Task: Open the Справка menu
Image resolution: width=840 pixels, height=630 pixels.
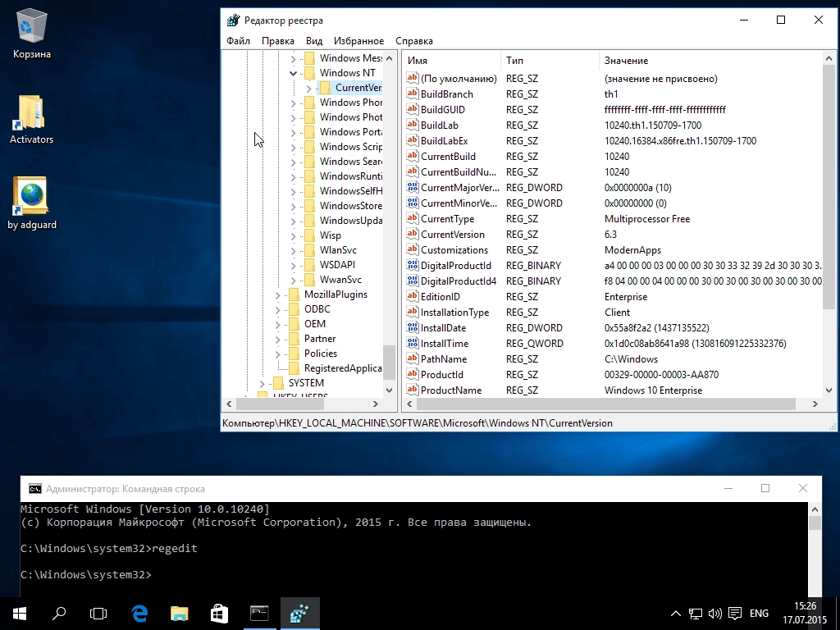Action: tap(413, 41)
